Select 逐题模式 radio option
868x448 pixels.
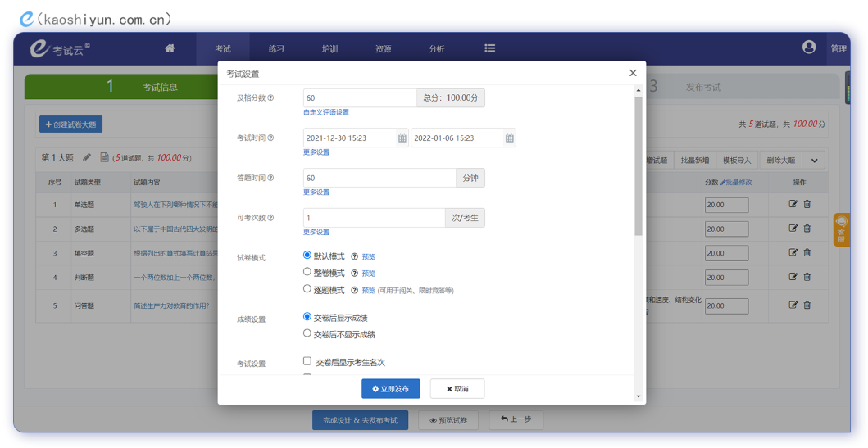[307, 289]
